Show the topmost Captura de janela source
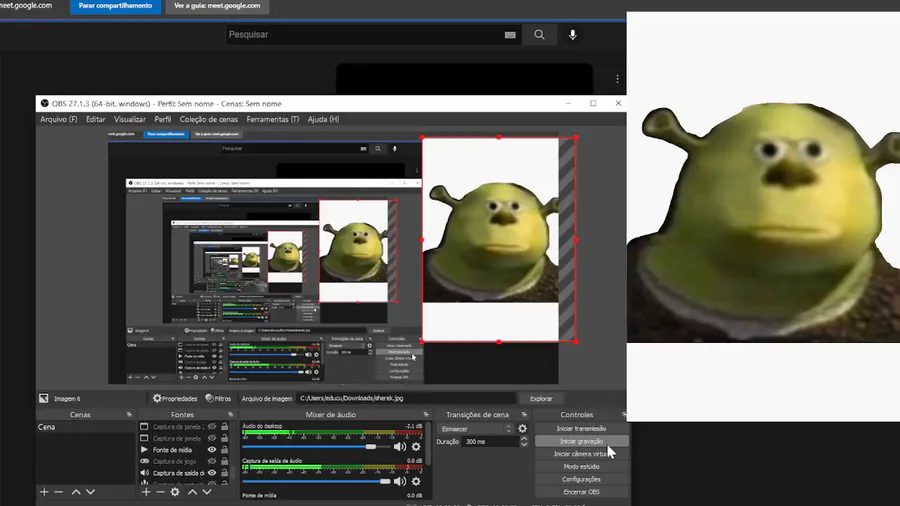The image size is (900, 506). point(212,427)
